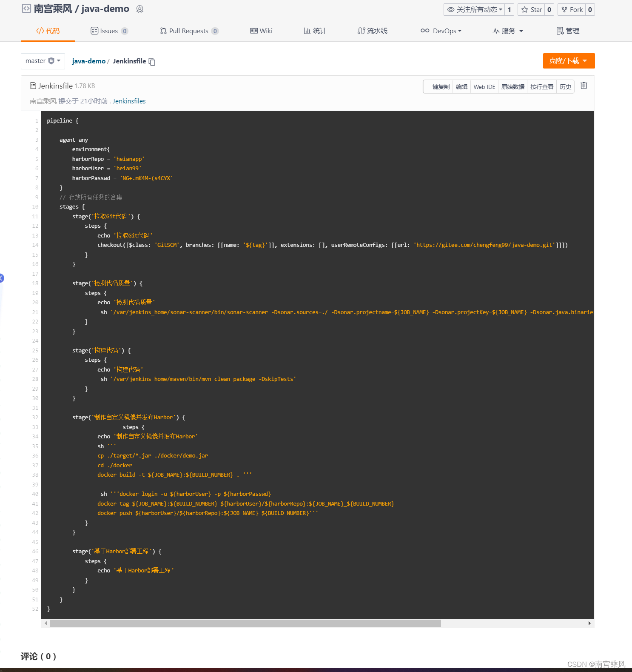Click harborPasswd assignment line
This screenshot has width=632, height=672.
(122, 178)
